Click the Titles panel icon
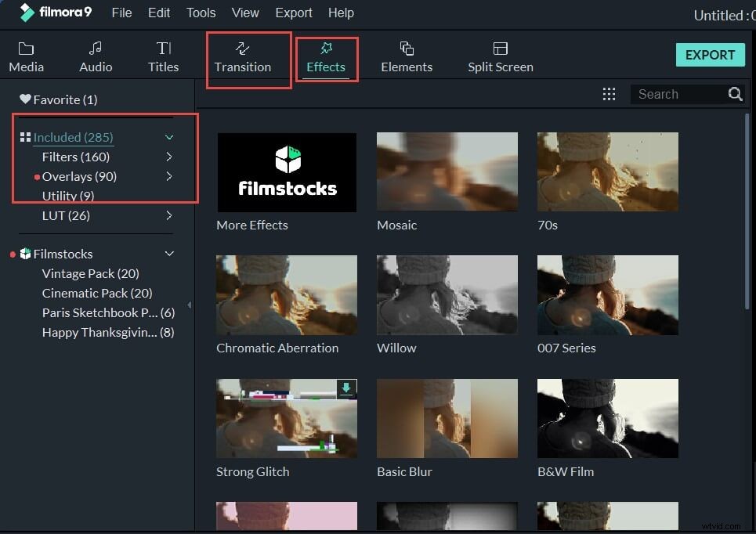Viewport: 756px width, 534px height. point(163,55)
